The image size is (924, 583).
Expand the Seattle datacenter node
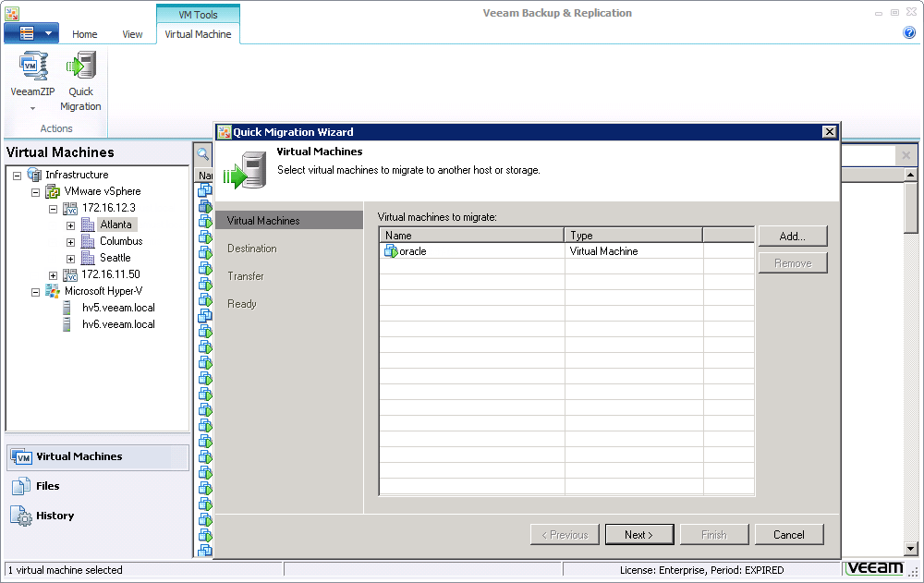[x=71, y=258]
